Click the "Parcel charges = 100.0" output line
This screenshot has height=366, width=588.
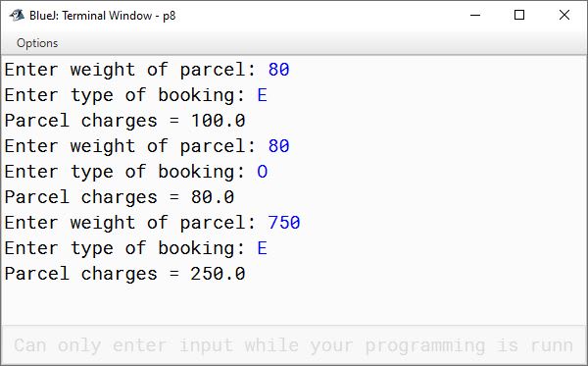click(x=124, y=121)
